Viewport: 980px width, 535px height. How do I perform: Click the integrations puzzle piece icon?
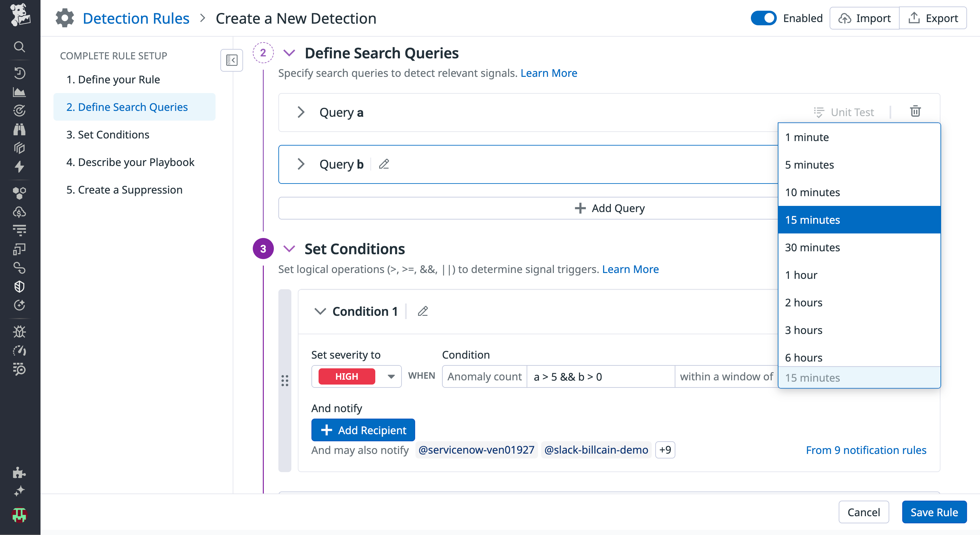point(19,473)
